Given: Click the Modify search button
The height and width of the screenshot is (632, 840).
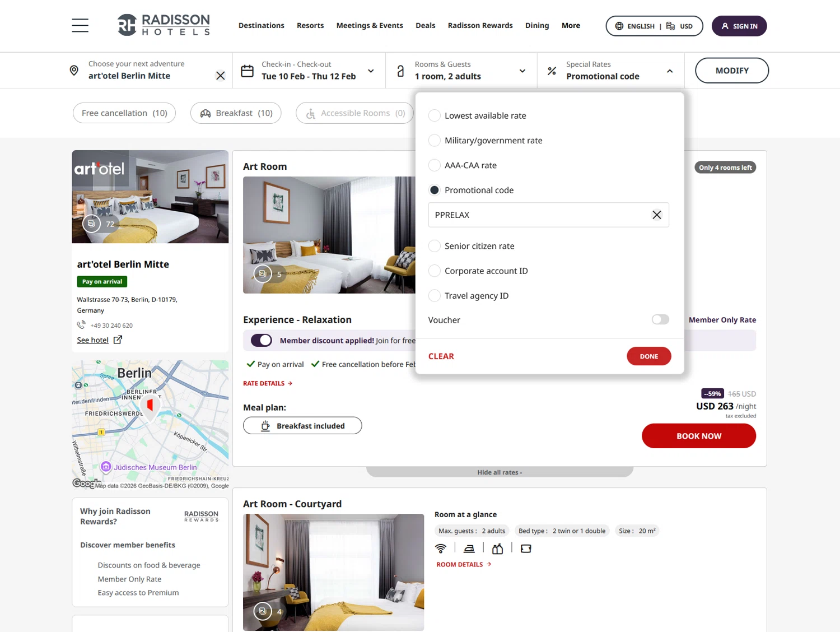Looking at the screenshot, I should click(x=732, y=71).
